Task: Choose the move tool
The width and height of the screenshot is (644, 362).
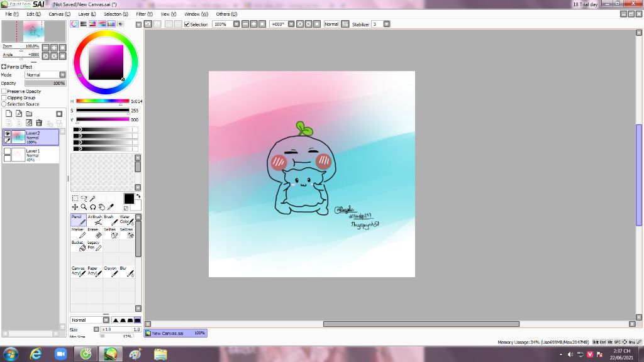Action: tap(75, 207)
